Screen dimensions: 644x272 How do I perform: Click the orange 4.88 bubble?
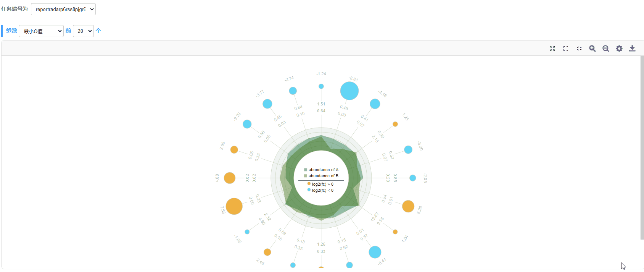tap(230, 178)
